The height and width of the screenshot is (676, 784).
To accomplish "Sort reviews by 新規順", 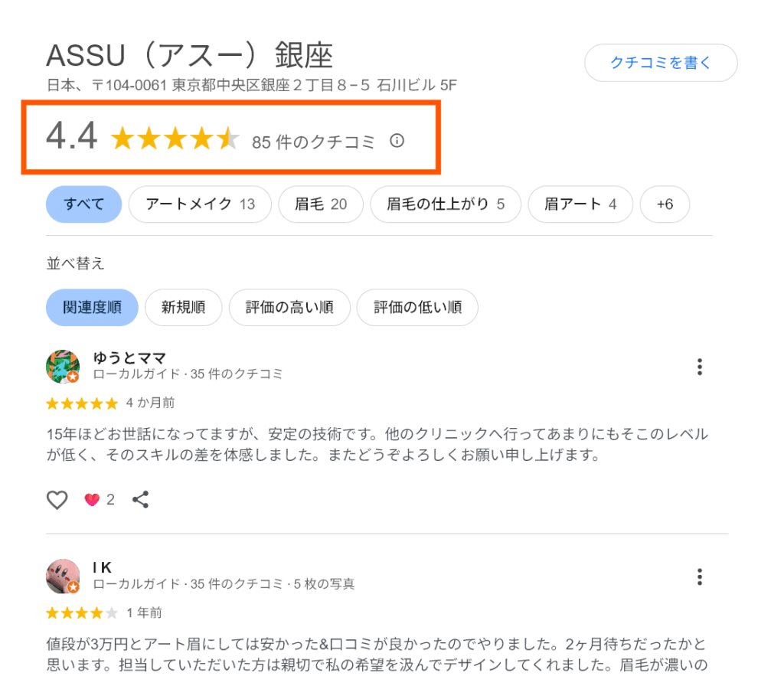I will [183, 308].
